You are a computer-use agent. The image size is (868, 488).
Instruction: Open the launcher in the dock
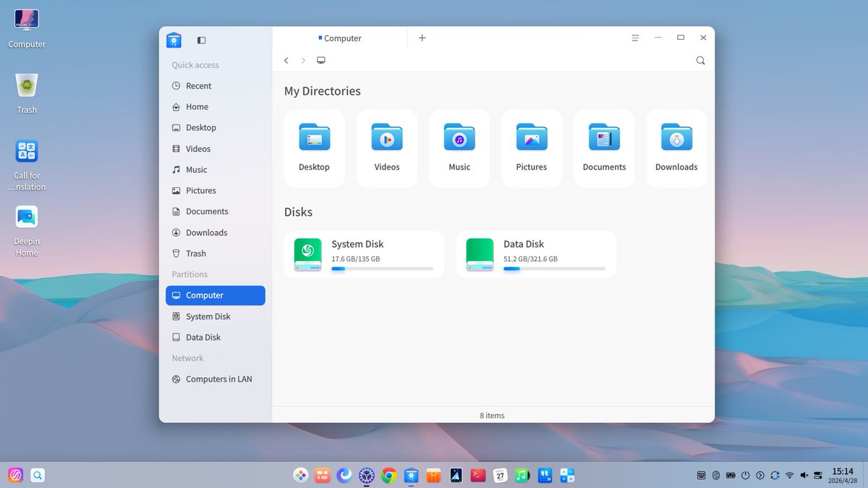[15, 475]
